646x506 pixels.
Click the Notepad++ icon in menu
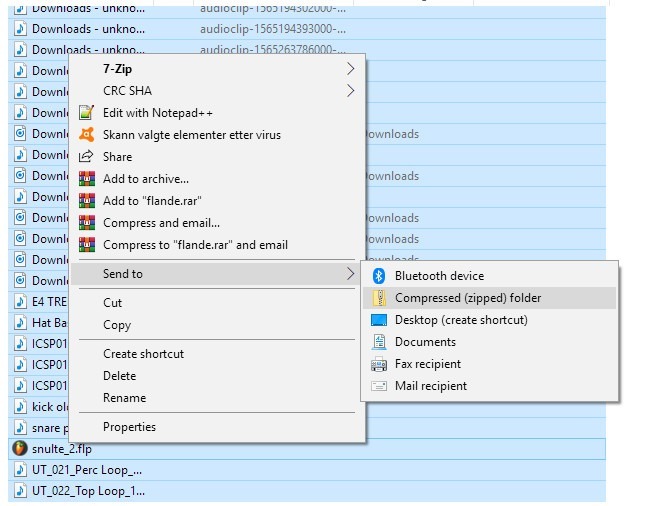[x=87, y=113]
